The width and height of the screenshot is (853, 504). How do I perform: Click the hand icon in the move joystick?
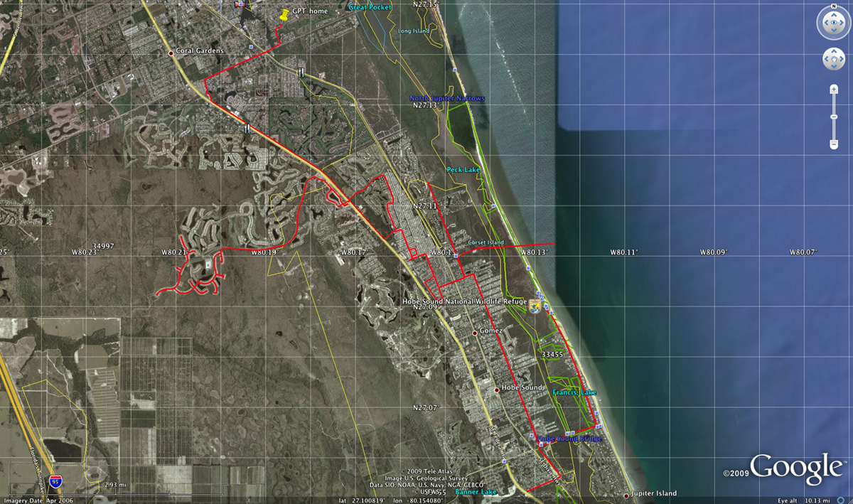point(834,59)
